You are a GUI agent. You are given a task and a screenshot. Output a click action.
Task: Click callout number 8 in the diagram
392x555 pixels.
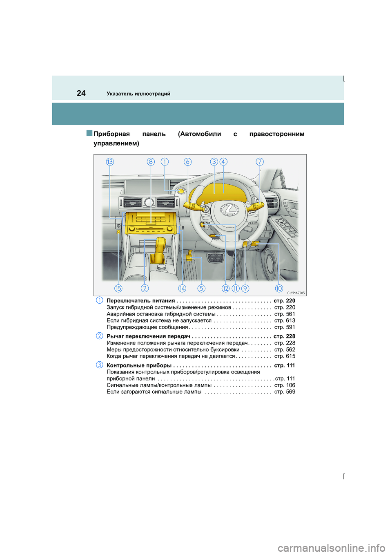tap(151, 162)
